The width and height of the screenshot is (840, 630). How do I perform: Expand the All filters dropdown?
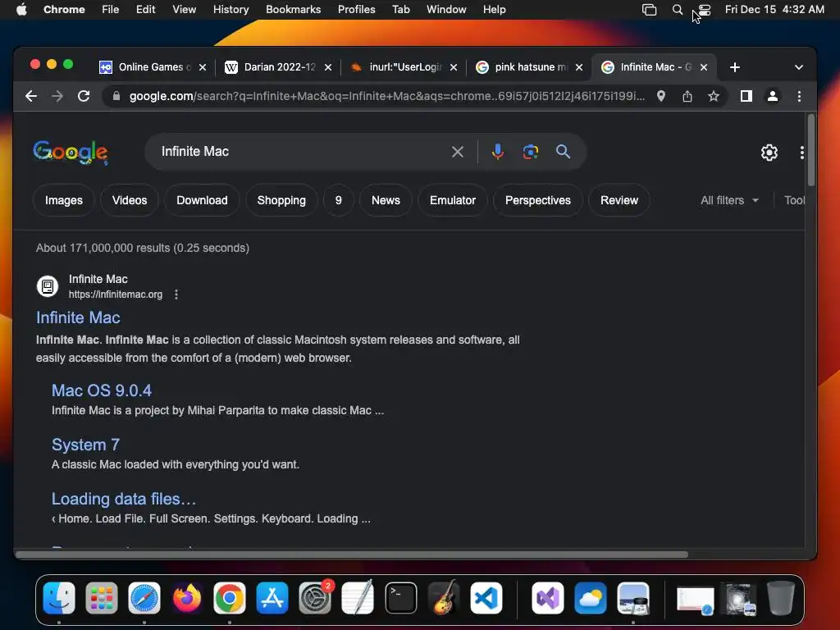729,200
